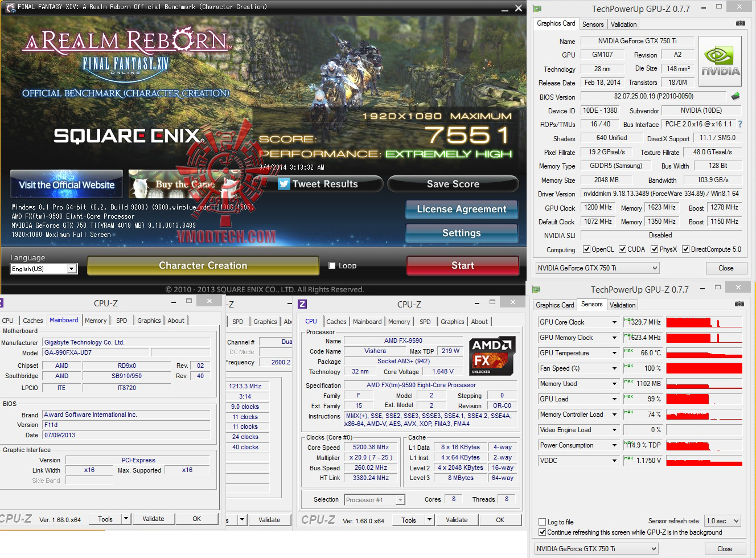Open the GPU Temperature sensor dropdown

pyautogui.click(x=614, y=353)
